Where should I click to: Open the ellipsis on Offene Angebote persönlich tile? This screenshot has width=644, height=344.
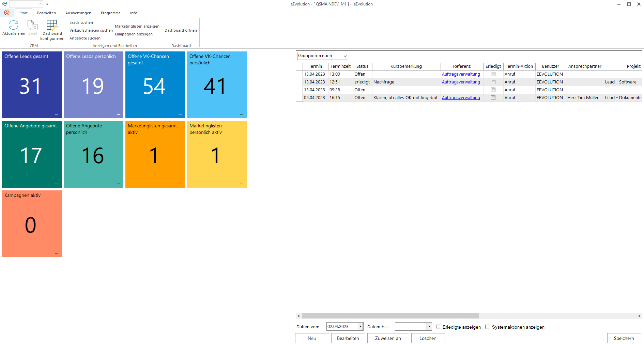[118, 184]
